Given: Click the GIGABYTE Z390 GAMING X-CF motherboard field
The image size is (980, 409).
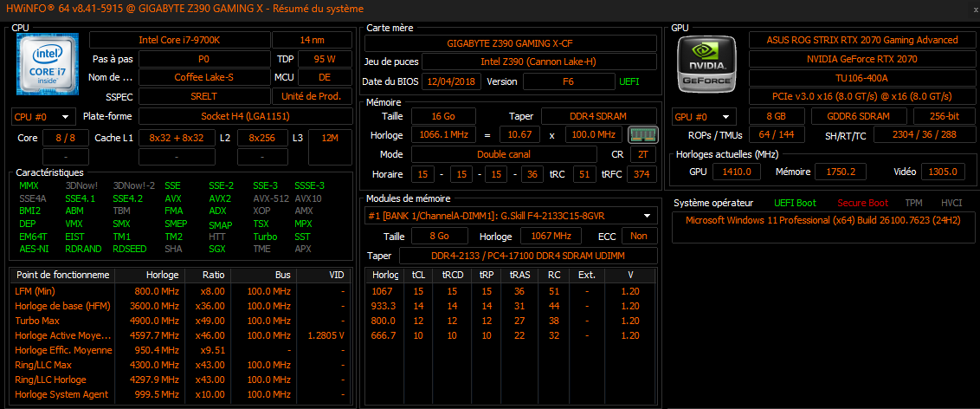Looking at the screenshot, I should click(511, 43).
